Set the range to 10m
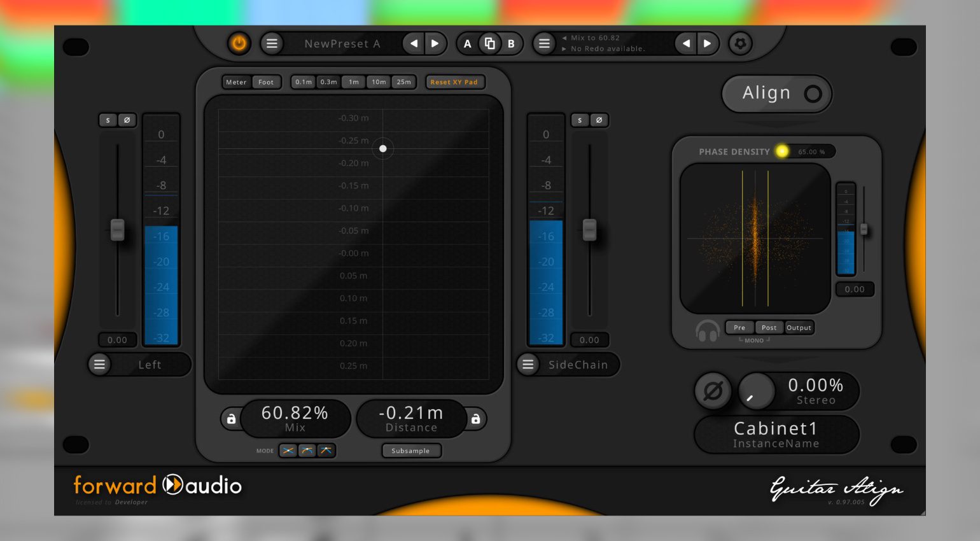The width and height of the screenshot is (980, 541). 379,82
